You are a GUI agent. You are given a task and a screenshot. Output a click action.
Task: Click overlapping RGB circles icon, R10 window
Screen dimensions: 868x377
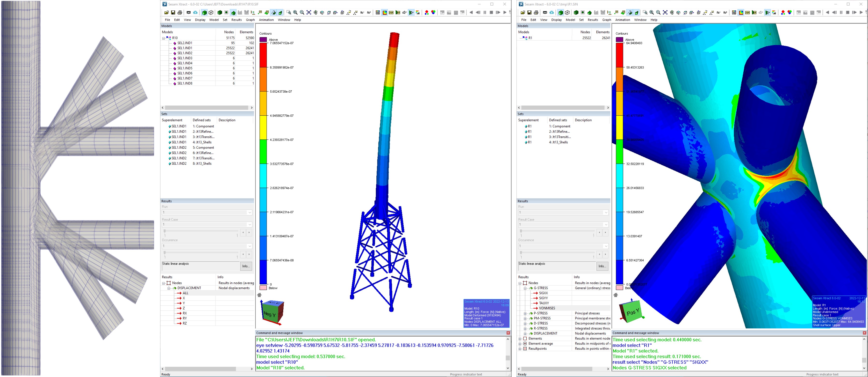pos(433,13)
